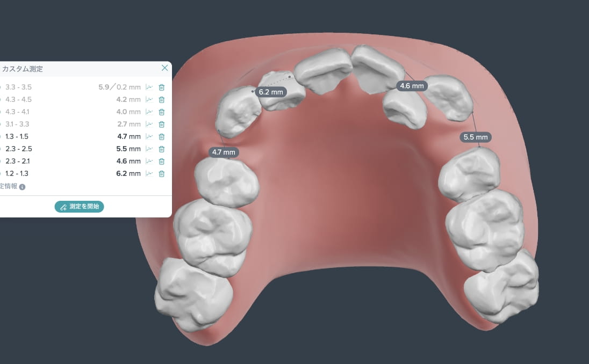Click the info icon near 測定情報
589x364 pixels.
(x=22, y=187)
